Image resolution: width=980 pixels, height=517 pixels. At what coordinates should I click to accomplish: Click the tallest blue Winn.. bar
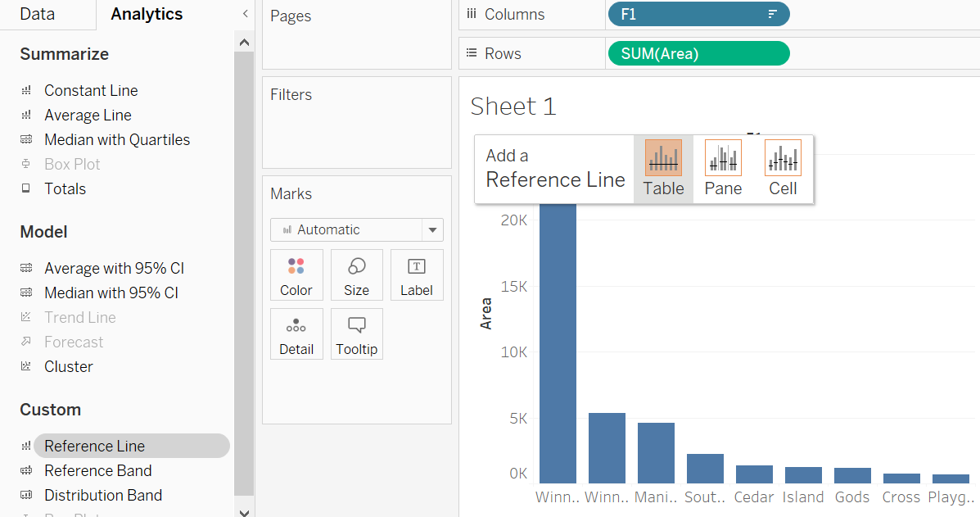(x=558, y=344)
